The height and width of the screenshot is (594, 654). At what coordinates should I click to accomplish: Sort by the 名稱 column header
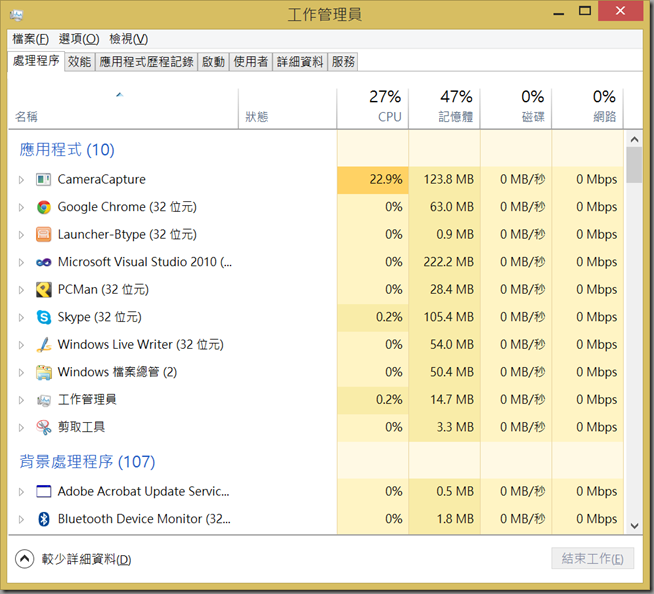[123, 108]
